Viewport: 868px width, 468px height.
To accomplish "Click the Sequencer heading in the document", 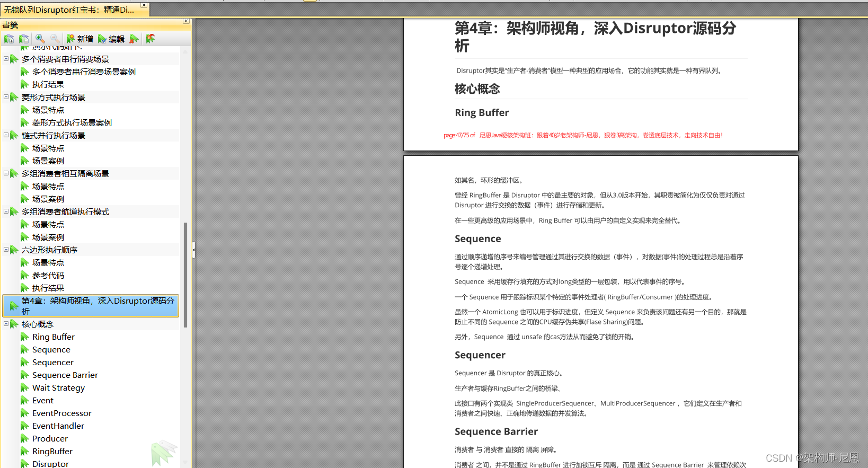I will 480,355.
